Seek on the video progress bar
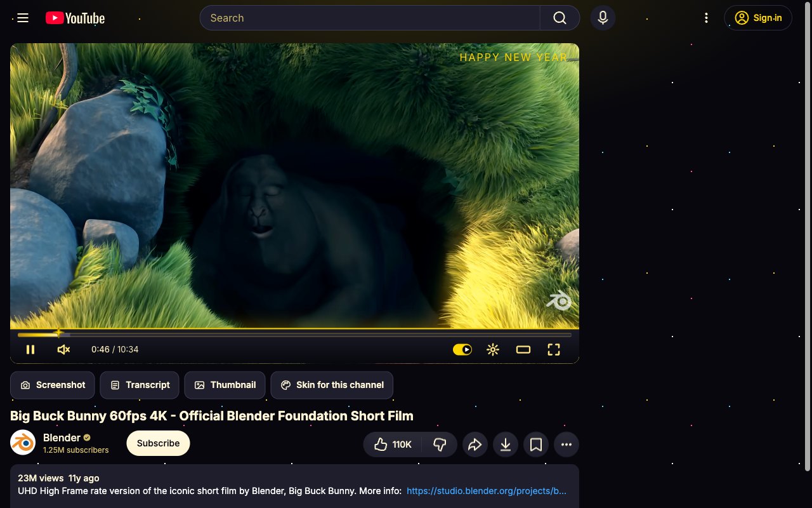The width and height of the screenshot is (812, 508). (x=294, y=334)
